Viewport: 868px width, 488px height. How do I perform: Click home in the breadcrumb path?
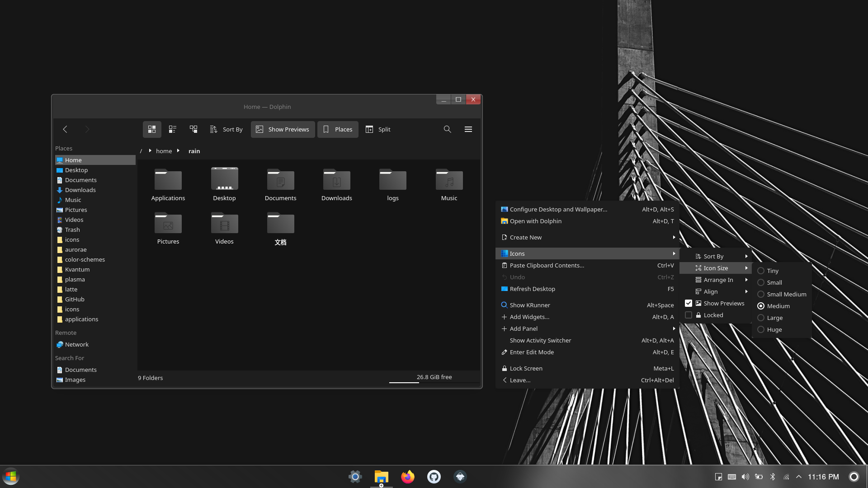[x=164, y=151]
